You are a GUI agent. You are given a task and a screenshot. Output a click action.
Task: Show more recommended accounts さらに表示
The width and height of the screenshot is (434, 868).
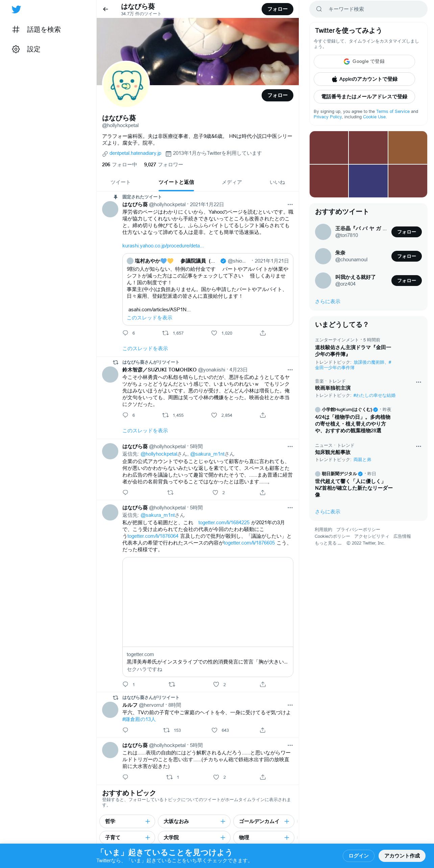pos(328,302)
